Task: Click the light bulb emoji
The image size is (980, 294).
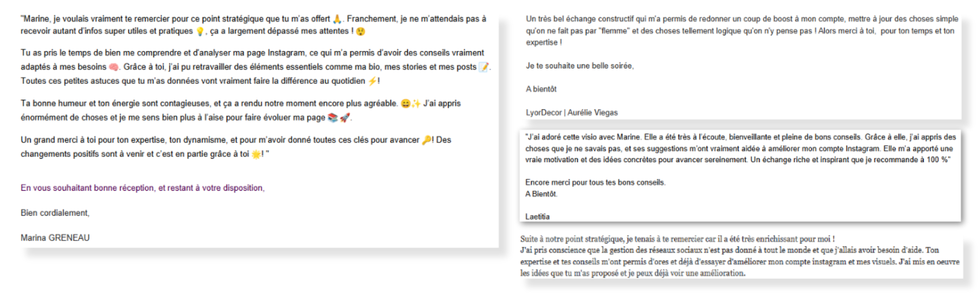Action: pyautogui.click(x=199, y=31)
